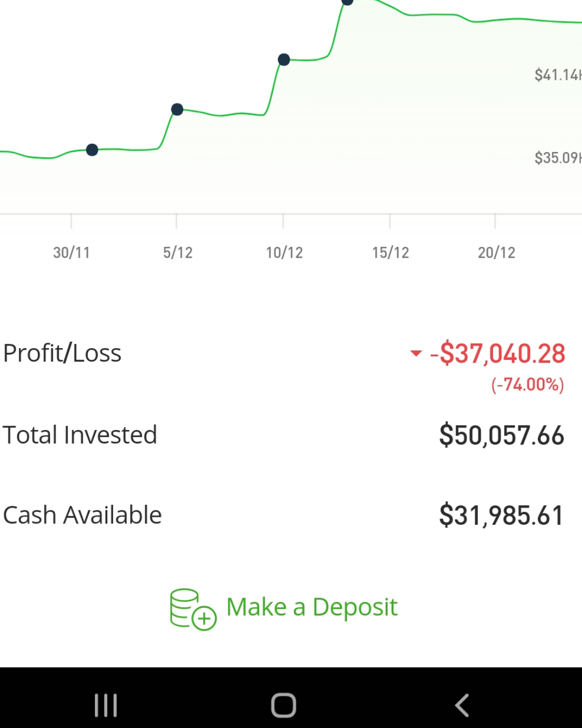The width and height of the screenshot is (582, 728).
Task: Tap the 15/12 date axis label
Action: click(x=390, y=253)
